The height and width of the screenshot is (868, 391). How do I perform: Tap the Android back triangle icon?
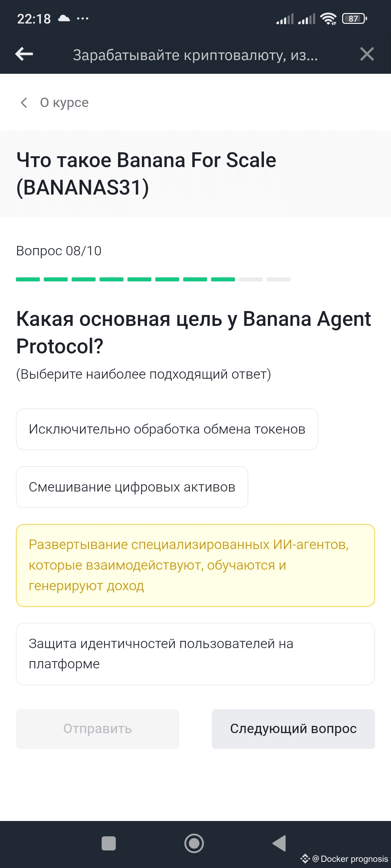(x=279, y=843)
